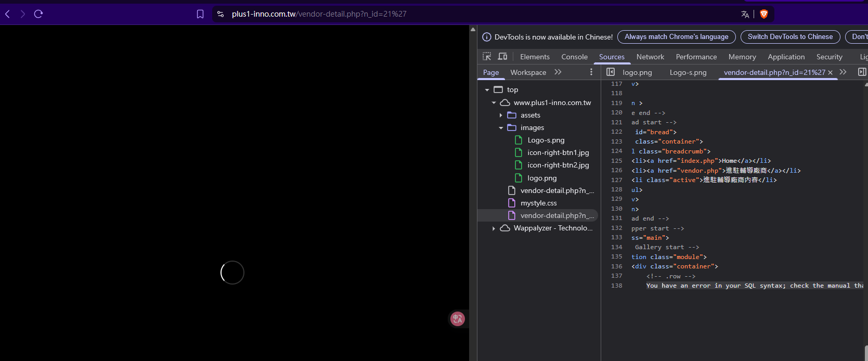This screenshot has width=868, height=361.
Task: Expand the assets folder
Action: (x=501, y=115)
